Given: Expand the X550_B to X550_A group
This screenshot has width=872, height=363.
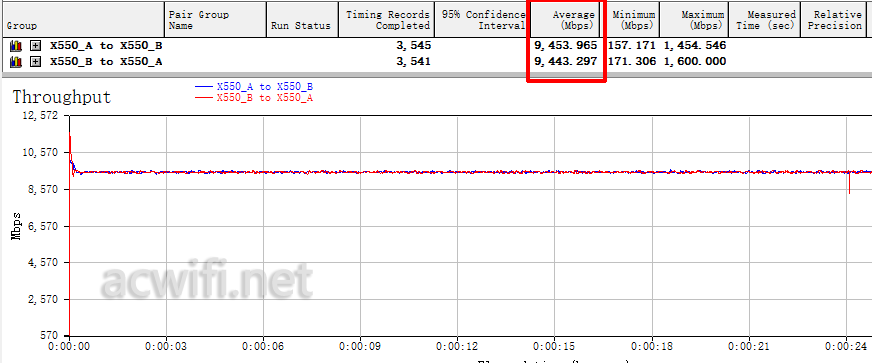Looking at the screenshot, I should pos(35,62).
